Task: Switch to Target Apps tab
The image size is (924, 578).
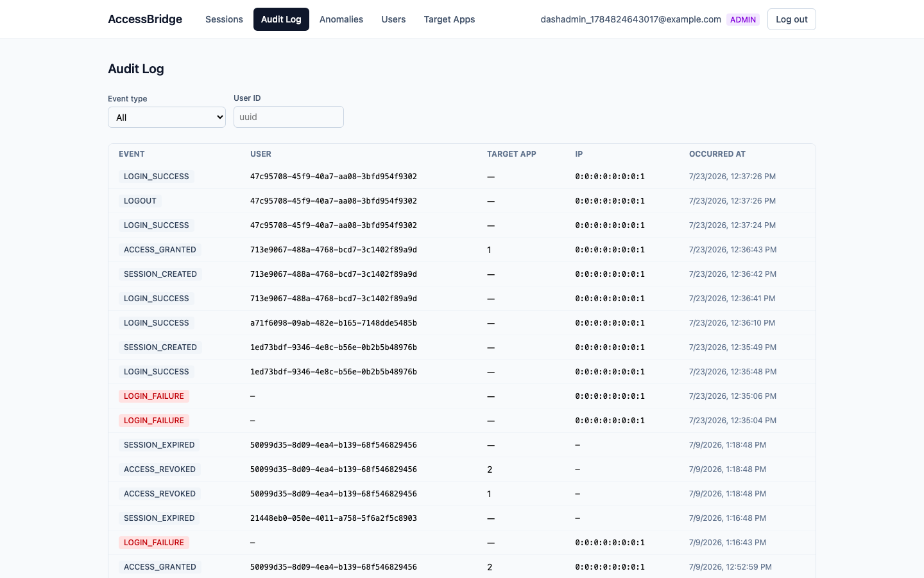Action: point(449,19)
